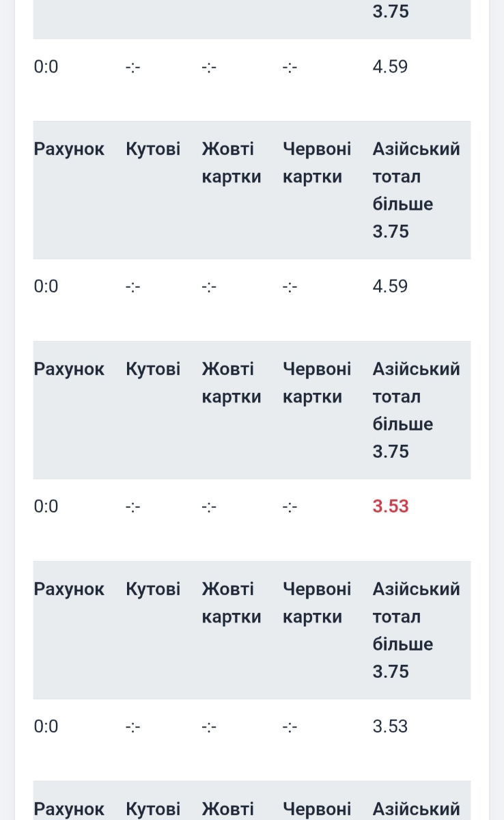
Task: Click the red-highlighted 3.53 odds value
Action: click(x=391, y=506)
